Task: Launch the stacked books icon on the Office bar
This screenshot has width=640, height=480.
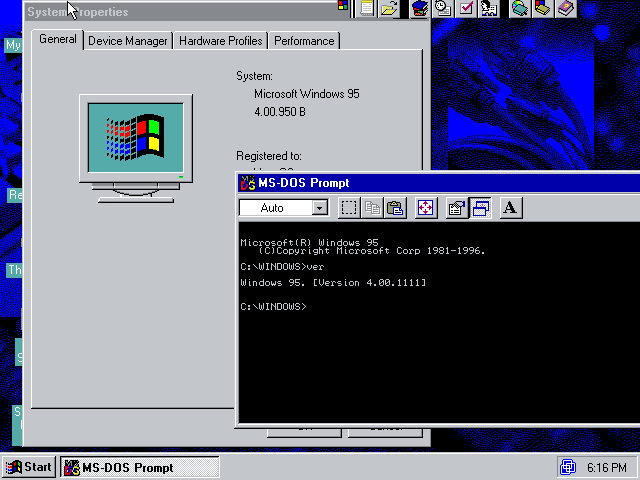Action: (420, 8)
